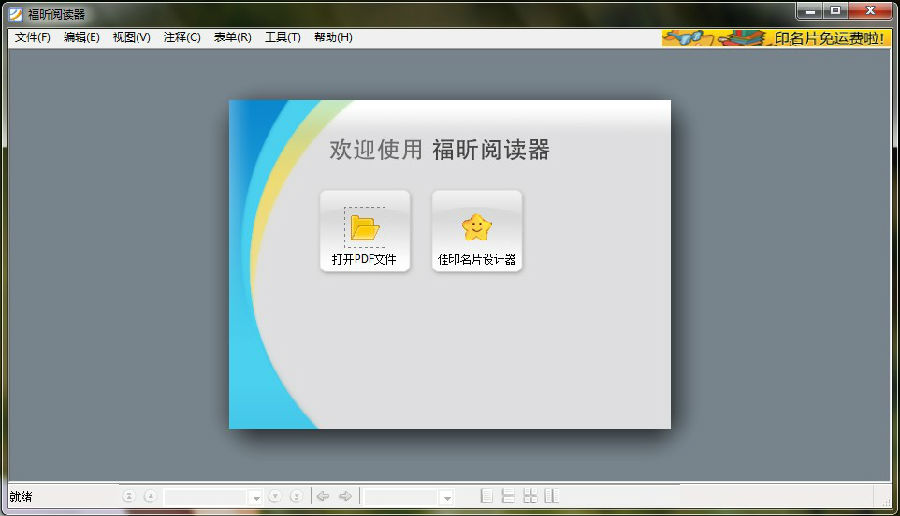Click the last page navigation icon
The width and height of the screenshot is (900, 516).
pos(296,496)
